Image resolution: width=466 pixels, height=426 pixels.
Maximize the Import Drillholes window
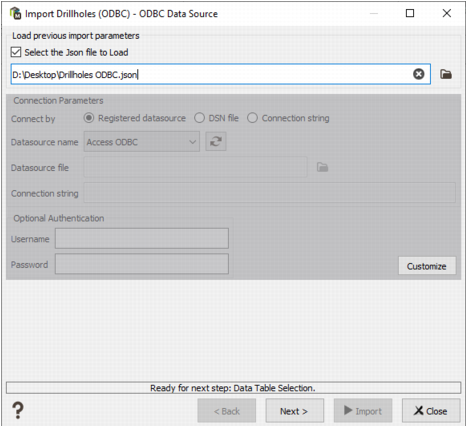(410, 13)
